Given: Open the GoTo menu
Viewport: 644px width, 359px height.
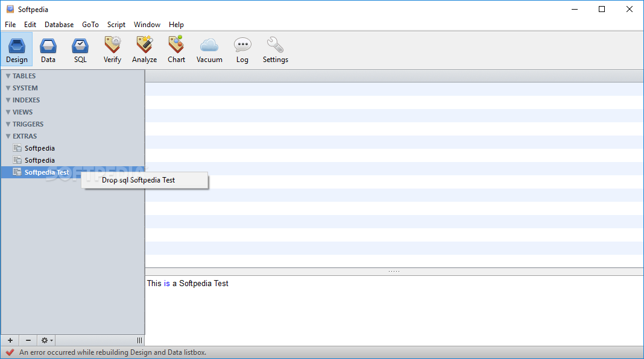Looking at the screenshot, I should click(x=90, y=25).
